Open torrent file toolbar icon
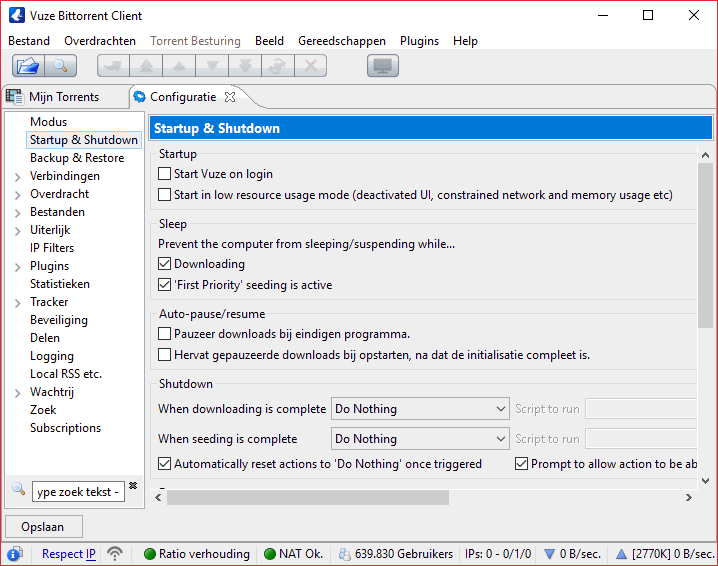Viewport: 718px width, 566px height. coord(28,66)
